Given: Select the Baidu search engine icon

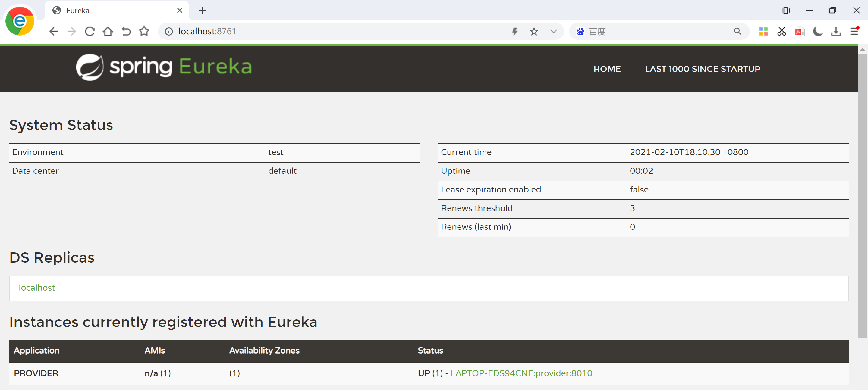Looking at the screenshot, I should pyautogui.click(x=580, y=31).
